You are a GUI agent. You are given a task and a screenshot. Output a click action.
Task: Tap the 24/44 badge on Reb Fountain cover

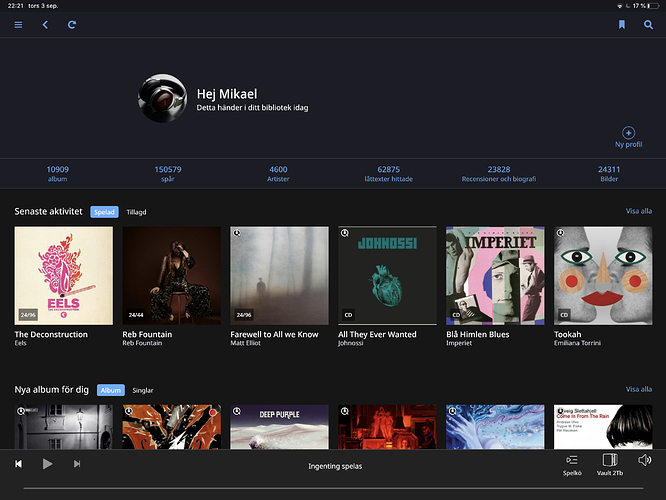[136, 315]
